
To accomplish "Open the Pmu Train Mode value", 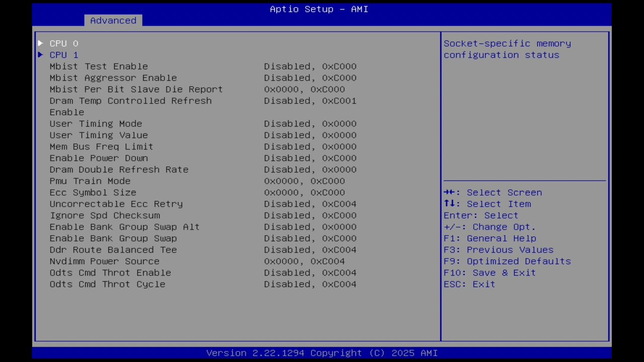I will (90, 180).
